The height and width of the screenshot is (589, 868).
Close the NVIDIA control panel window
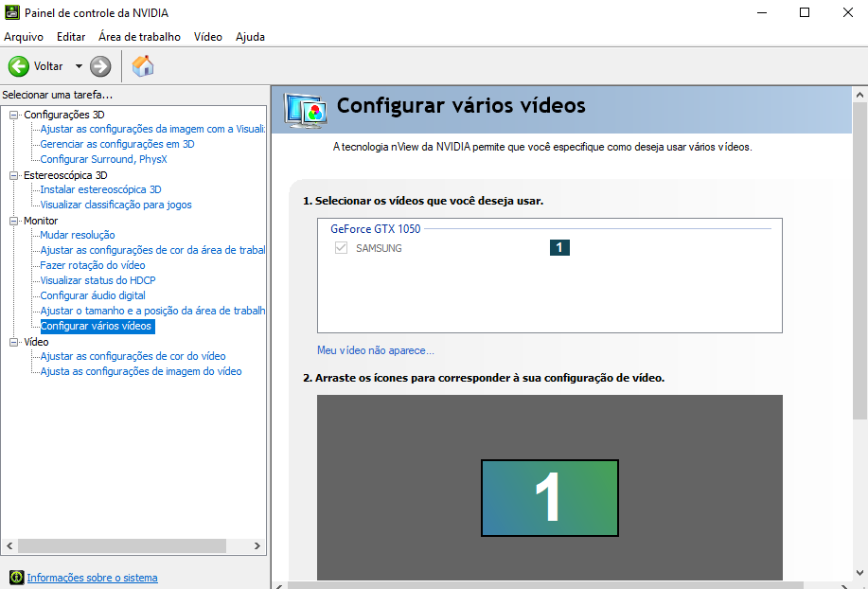coord(847,12)
